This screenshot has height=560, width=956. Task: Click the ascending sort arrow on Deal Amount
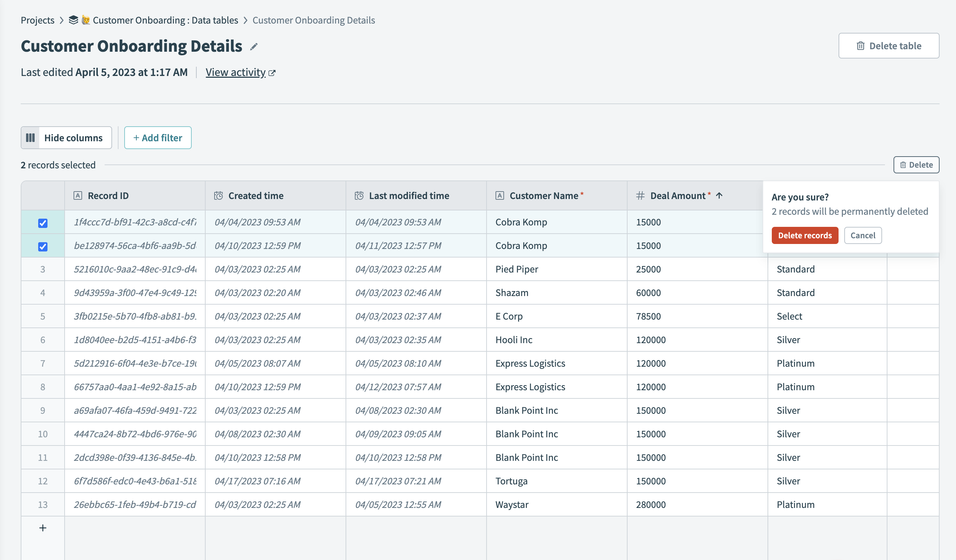pyautogui.click(x=719, y=195)
